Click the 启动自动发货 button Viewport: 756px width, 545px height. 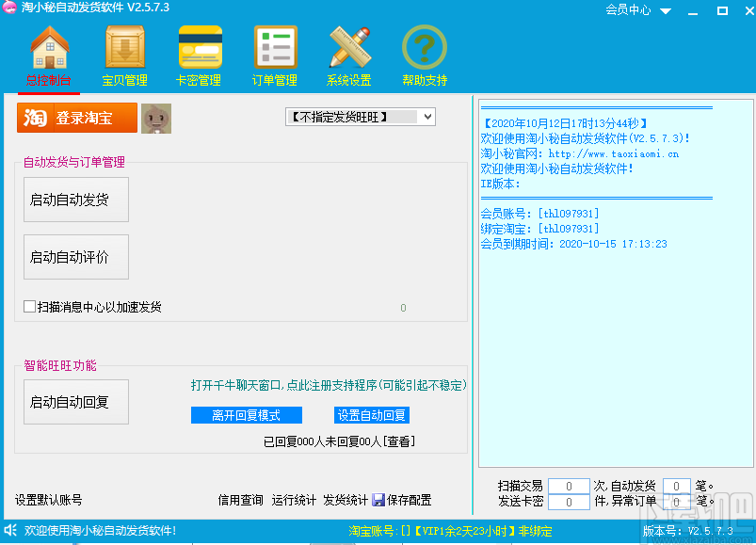[x=75, y=199]
